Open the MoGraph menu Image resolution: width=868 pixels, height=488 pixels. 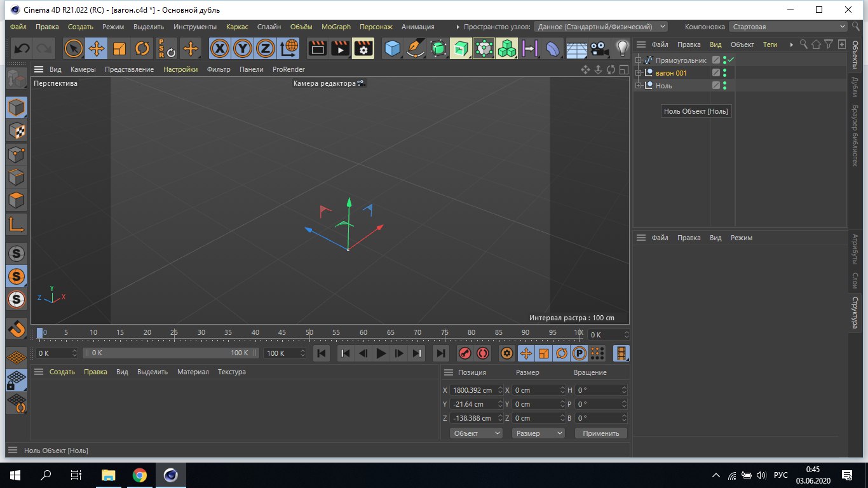point(336,27)
